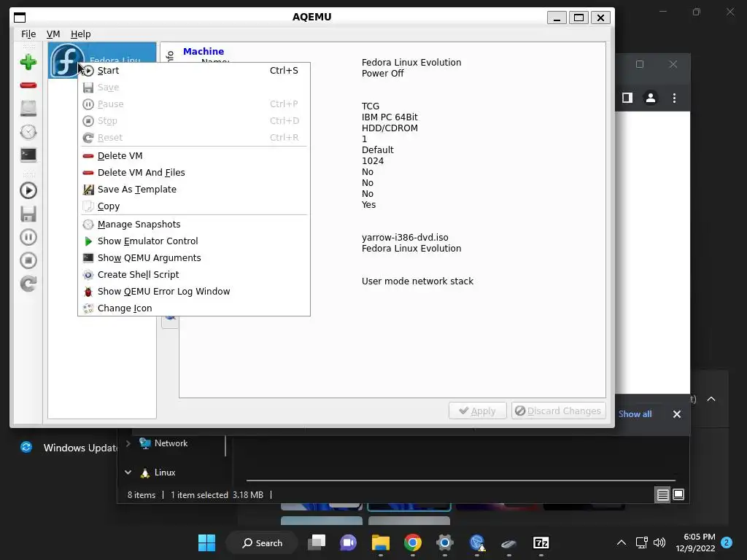Click the Pause icon in the sidebar toolbar
The width and height of the screenshot is (747, 560).
pyautogui.click(x=28, y=237)
